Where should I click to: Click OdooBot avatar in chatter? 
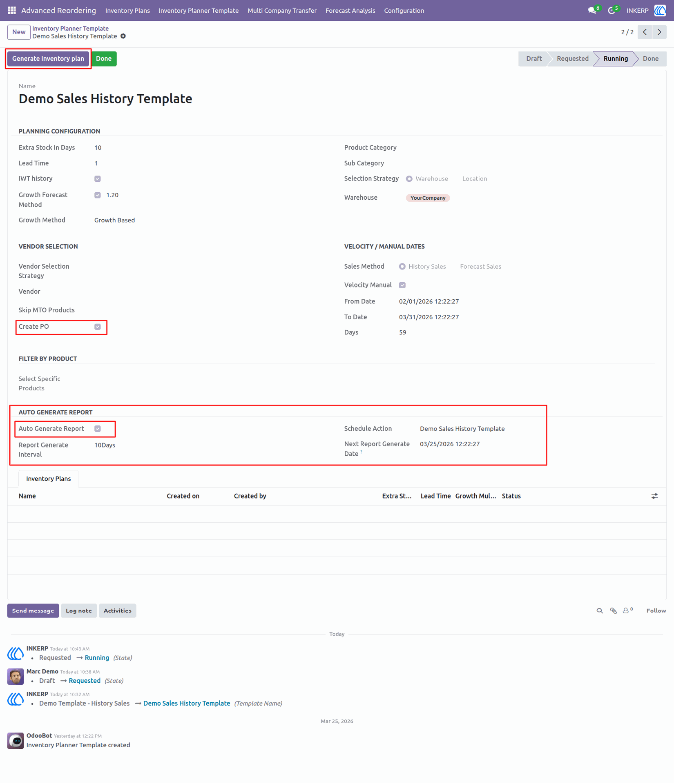coord(16,740)
